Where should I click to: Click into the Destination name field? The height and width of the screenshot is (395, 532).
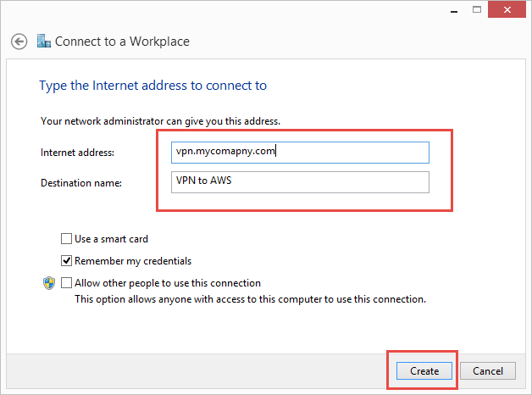click(x=300, y=182)
